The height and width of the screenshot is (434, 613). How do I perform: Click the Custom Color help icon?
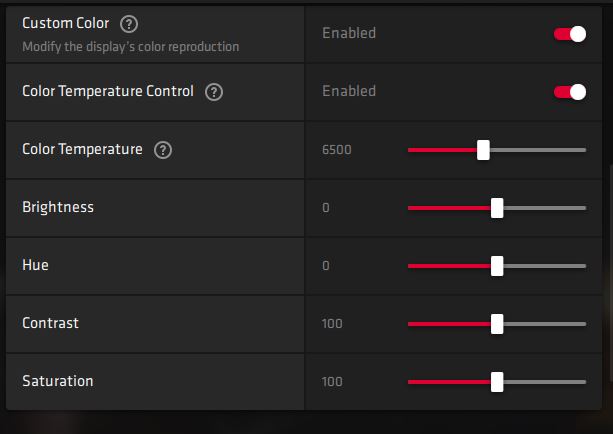point(128,24)
